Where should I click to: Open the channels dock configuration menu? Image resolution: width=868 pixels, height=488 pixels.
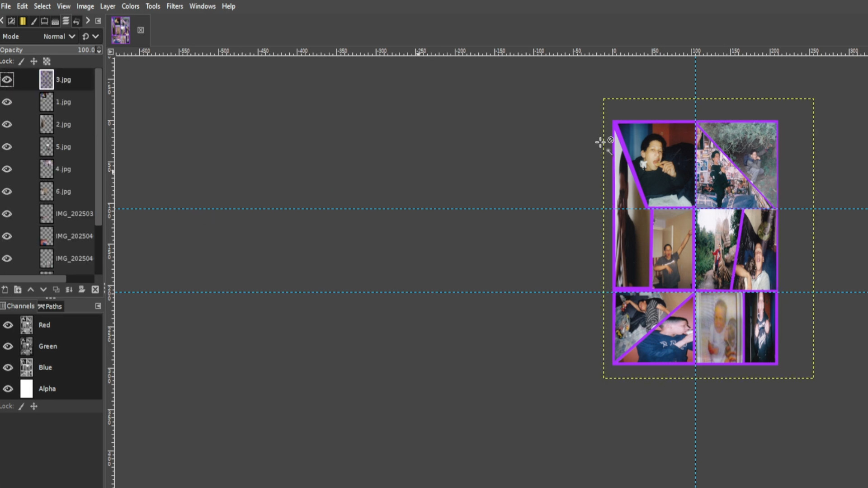(x=98, y=306)
